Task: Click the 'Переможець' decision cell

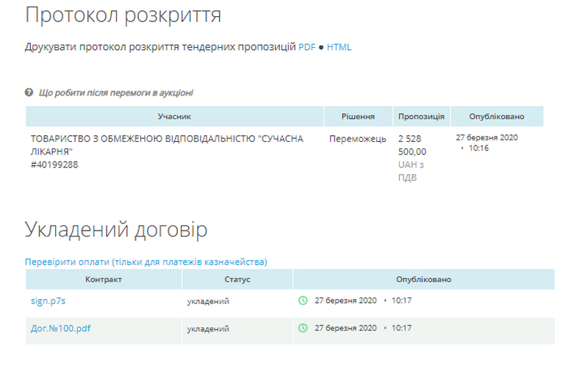Action: pyautogui.click(x=356, y=138)
